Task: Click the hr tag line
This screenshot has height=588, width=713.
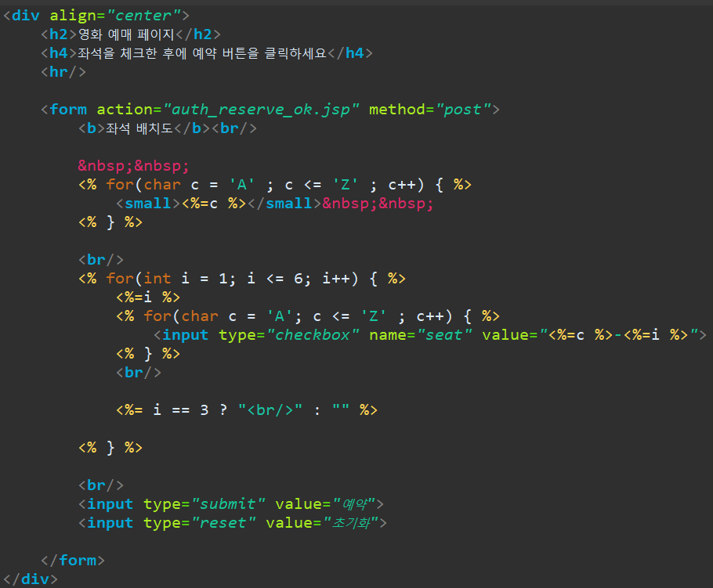Action: pyautogui.click(x=63, y=72)
